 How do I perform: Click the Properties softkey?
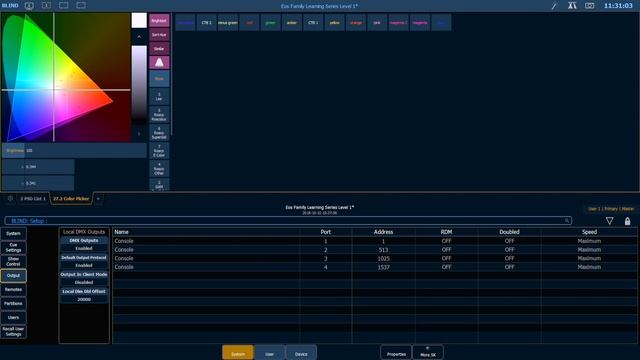point(396,353)
